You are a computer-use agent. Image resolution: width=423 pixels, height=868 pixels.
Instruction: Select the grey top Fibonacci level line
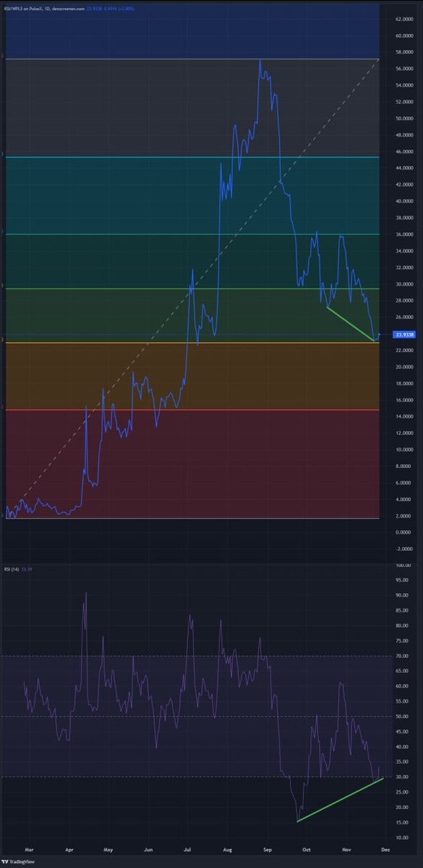(192, 59)
